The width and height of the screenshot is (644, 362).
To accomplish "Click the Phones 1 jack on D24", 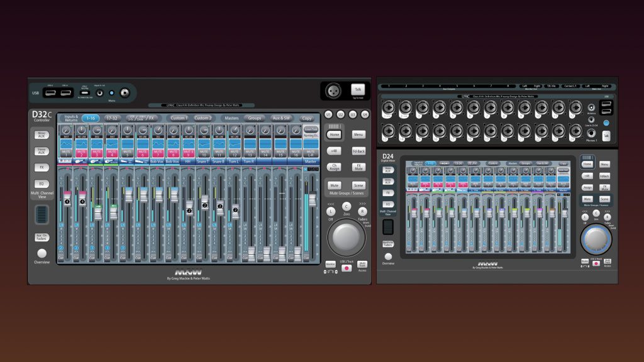I will point(591,133).
